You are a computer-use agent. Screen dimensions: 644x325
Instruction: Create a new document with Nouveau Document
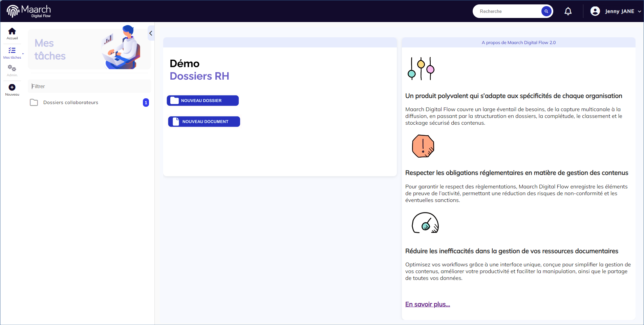pyautogui.click(x=204, y=122)
